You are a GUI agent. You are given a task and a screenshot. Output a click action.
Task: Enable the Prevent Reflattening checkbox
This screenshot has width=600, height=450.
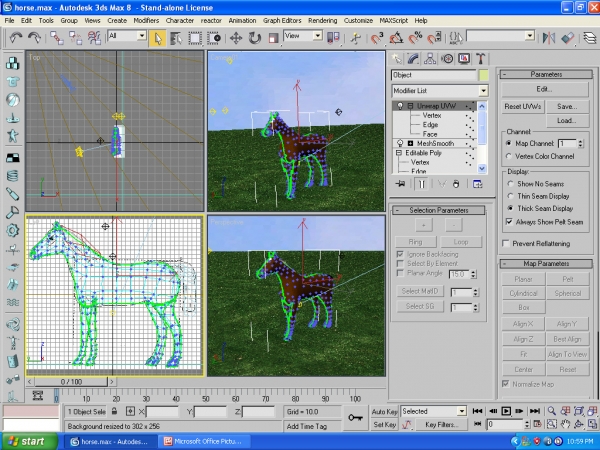pos(506,244)
